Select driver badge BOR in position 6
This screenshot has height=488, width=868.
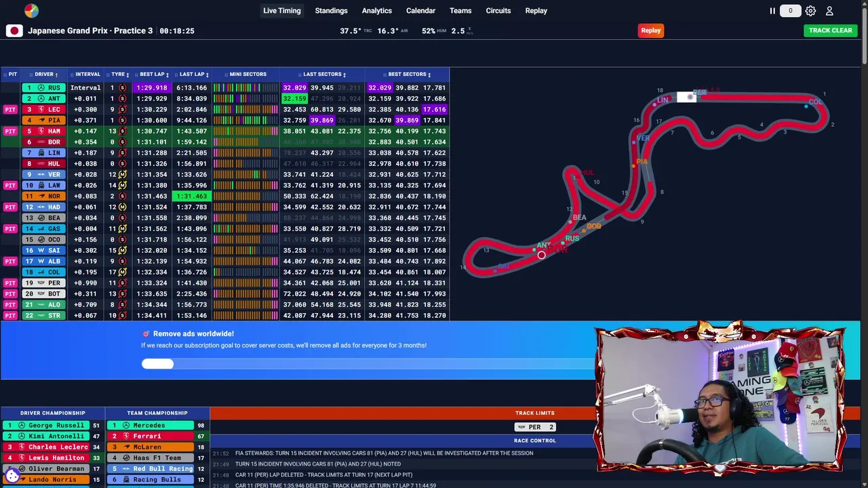click(x=43, y=142)
